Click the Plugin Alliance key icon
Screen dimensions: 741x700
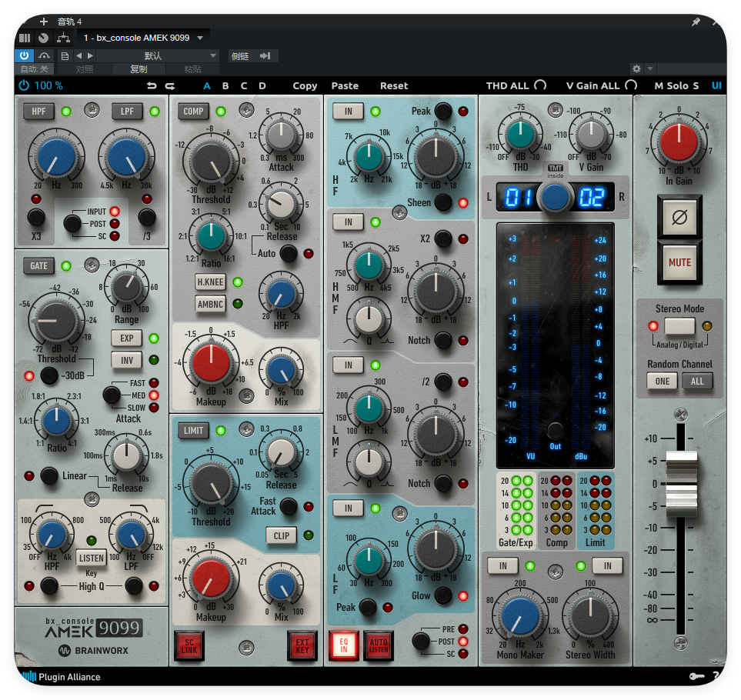tap(696, 676)
